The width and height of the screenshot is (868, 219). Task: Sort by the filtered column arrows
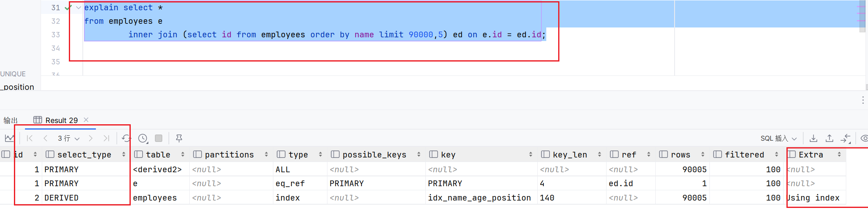point(777,155)
